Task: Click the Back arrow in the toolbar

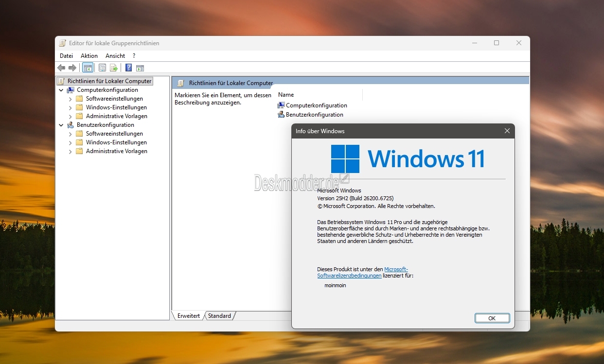Action: (x=61, y=68)
